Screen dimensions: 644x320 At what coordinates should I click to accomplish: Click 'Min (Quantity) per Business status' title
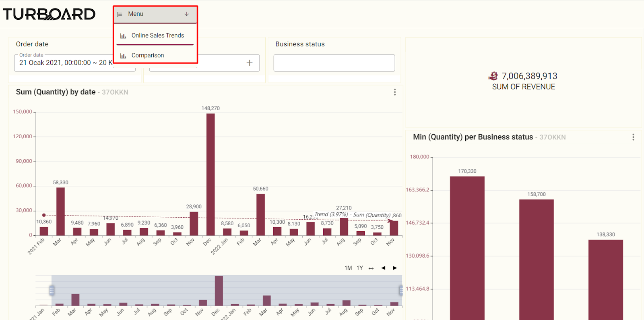click(473, 137)
